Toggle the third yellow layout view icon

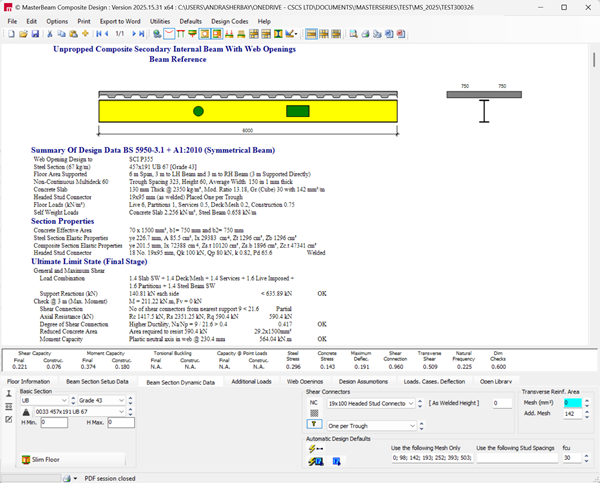tap(336, 34)
